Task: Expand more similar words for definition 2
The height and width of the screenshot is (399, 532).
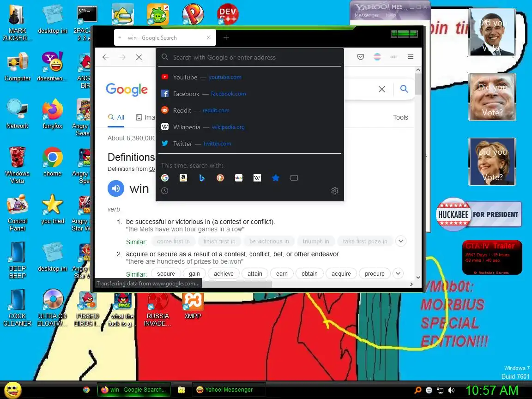Action: pos(398,273)
